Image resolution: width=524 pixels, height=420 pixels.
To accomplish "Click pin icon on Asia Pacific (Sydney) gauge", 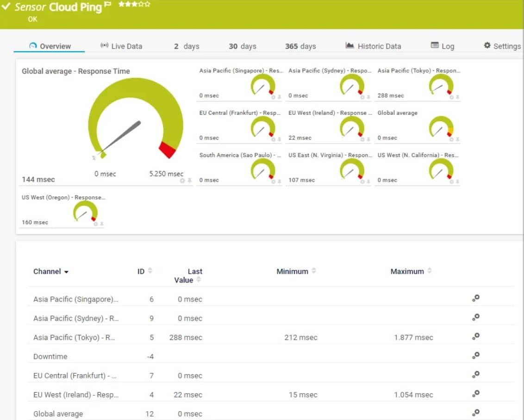I will click(x=368, y=97).
